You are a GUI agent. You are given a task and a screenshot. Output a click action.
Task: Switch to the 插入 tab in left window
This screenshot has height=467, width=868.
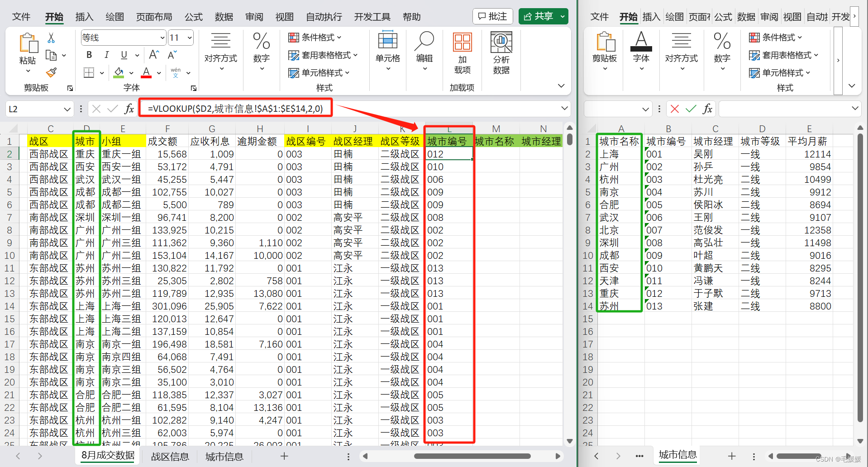[x=84, y=17]
